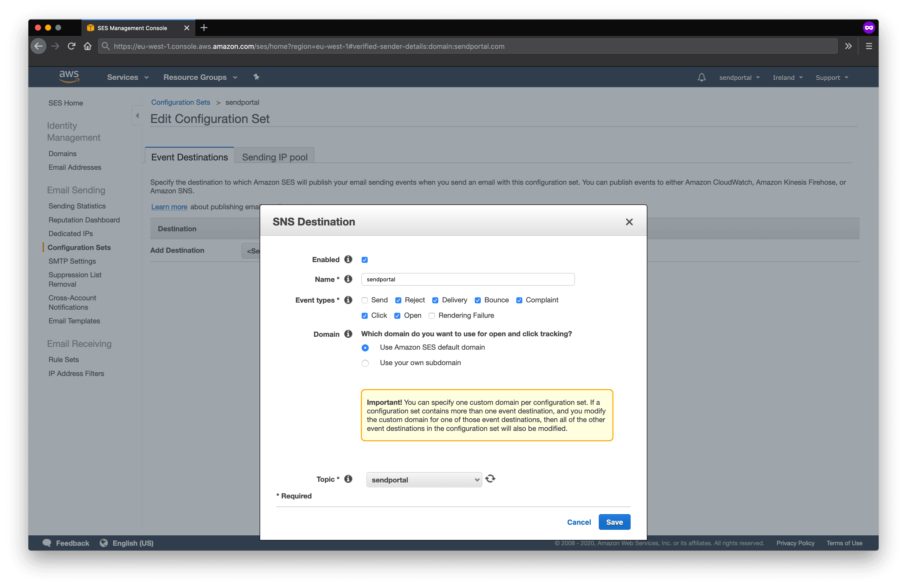Open the Terms of Use link

tap(844, 543)
